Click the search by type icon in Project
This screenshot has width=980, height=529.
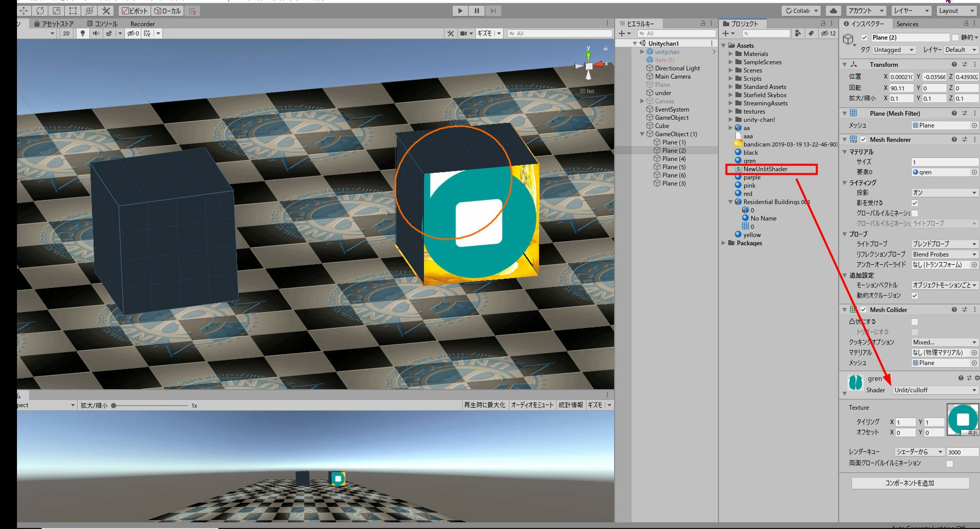click(798, 33)
